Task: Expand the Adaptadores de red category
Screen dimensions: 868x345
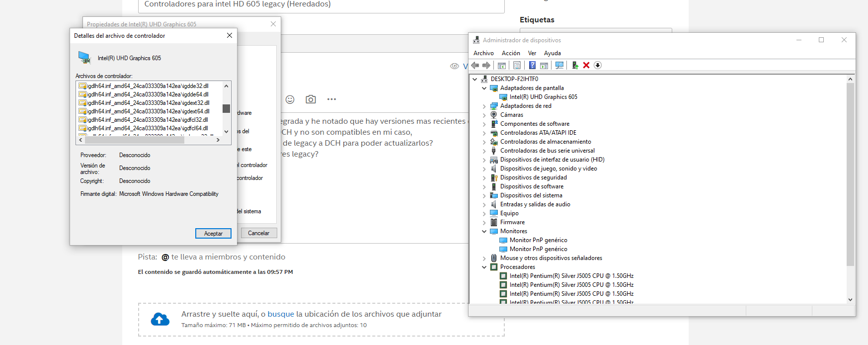Action: pos(484,106)
